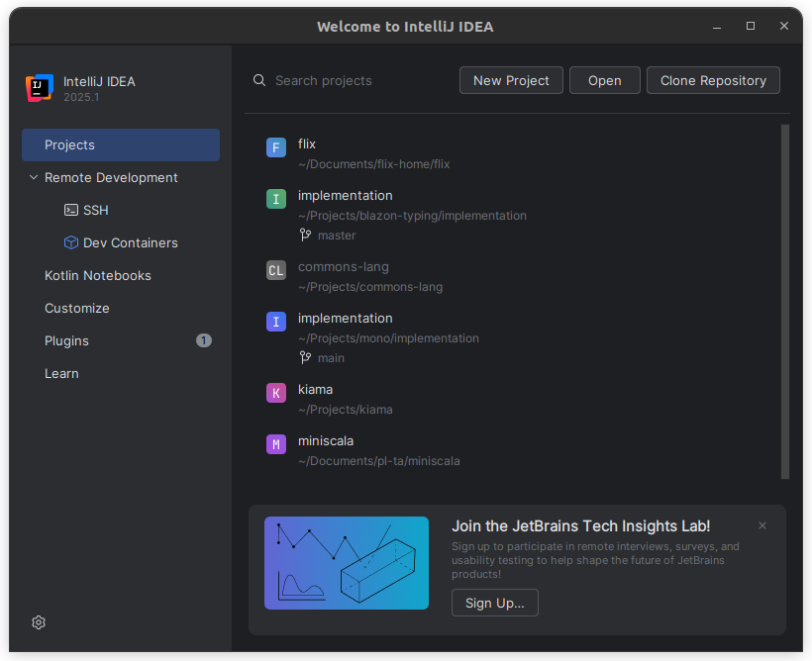This screenshot has height=661, width=812.
Task: Focus the Search projects field
Action: point(356,81)
